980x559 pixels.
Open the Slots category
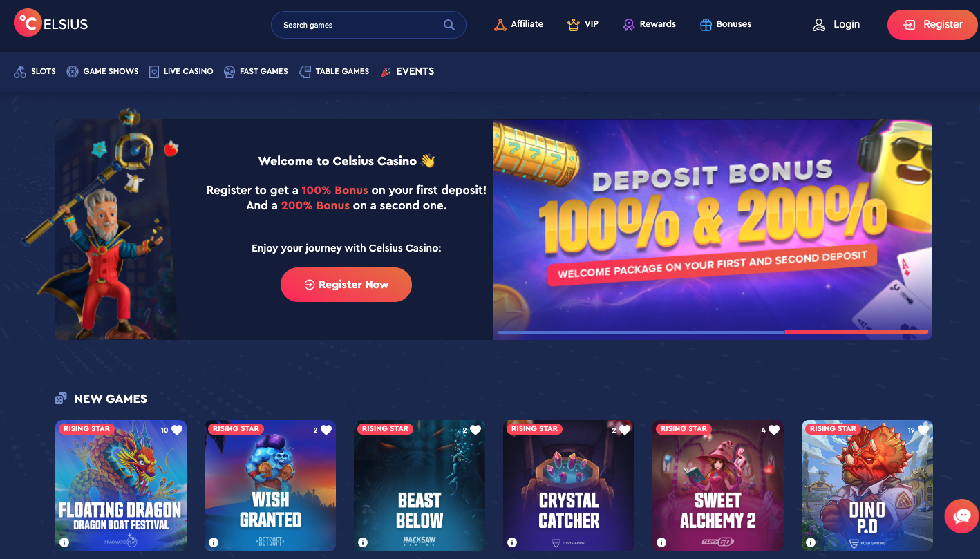tap(35, 71)
